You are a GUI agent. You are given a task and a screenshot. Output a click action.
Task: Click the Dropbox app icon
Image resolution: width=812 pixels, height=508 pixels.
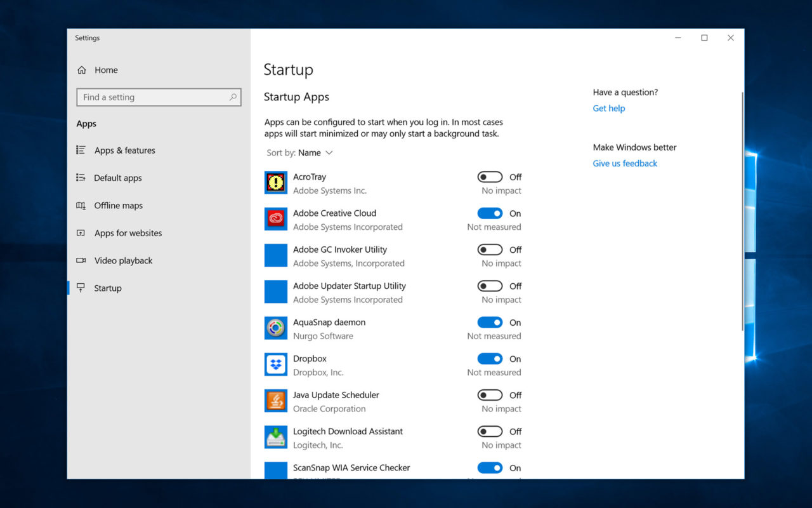[275, 364]
